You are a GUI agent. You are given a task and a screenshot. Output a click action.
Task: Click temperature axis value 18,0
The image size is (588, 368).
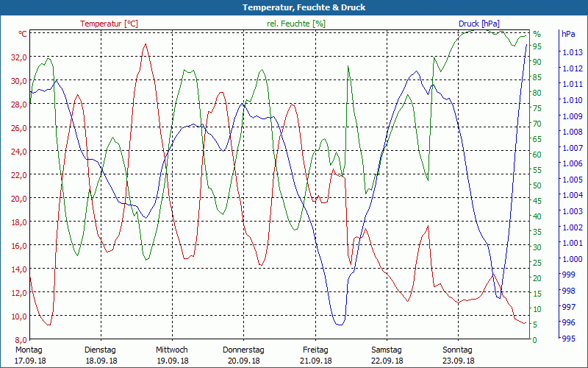(x=21, y=222)
